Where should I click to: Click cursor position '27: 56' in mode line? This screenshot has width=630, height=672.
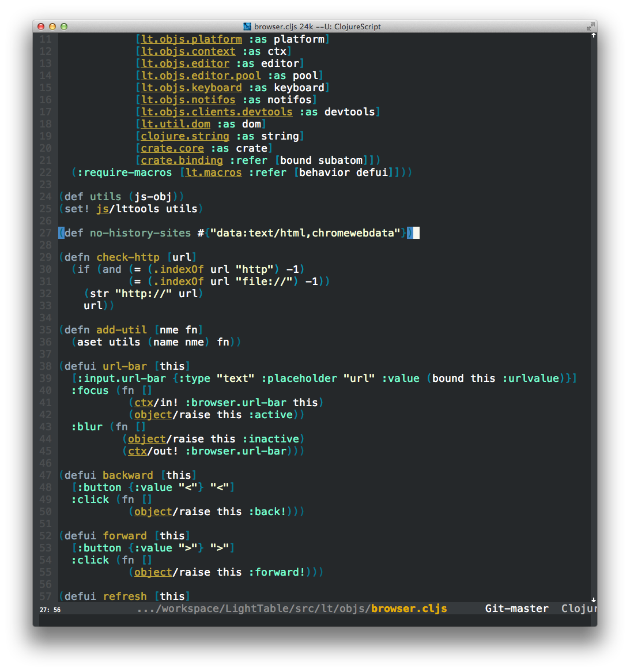click(50, 610)
